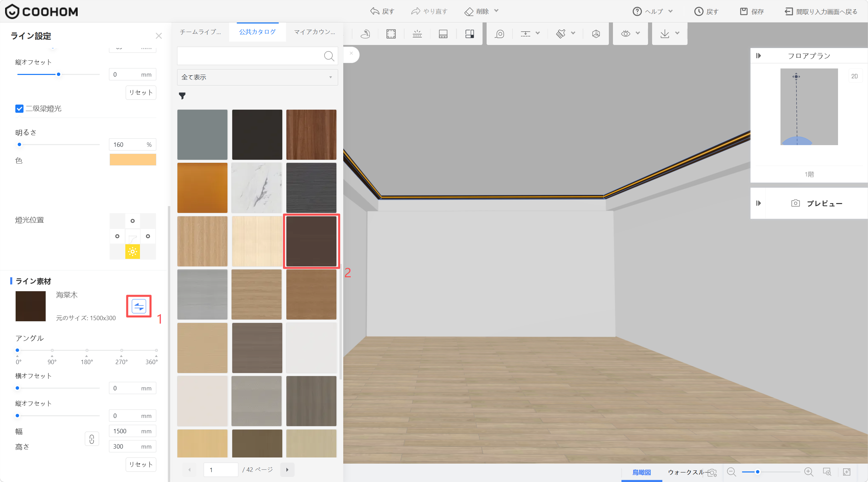Screen dimensions: 868x482
Task: Select the right light position circle
Action: [148, 236]
